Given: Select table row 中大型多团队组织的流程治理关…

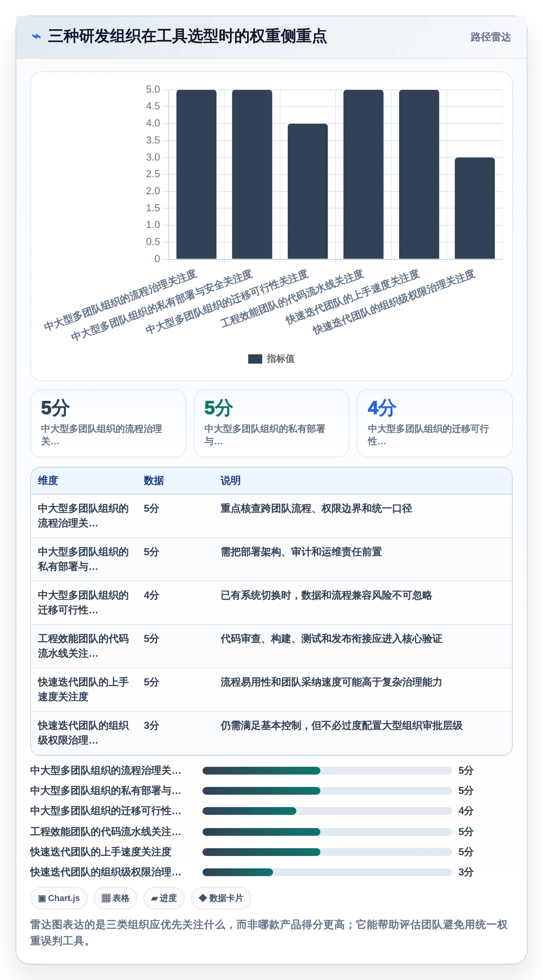Looking at the screenshot, I should (271, 516).
